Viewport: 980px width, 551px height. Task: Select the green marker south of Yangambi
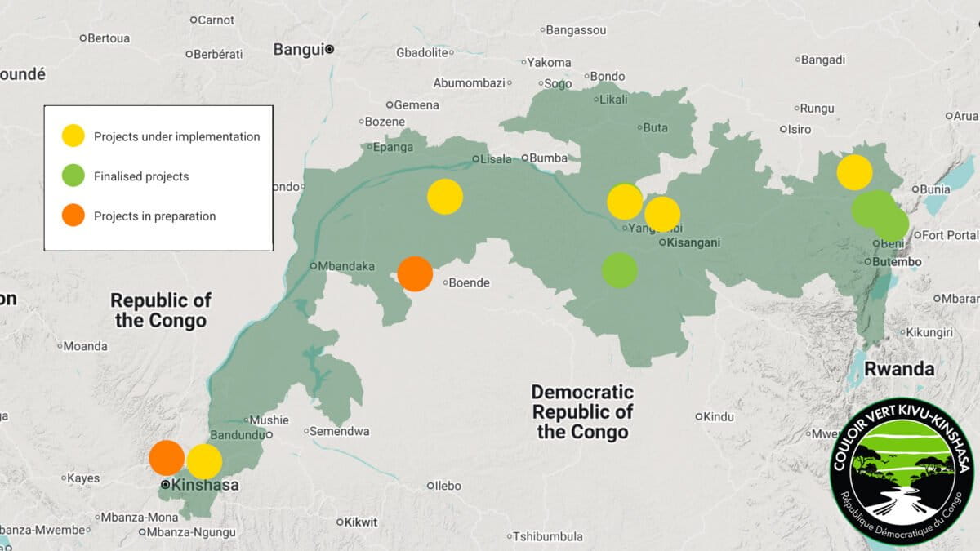click(x=619, y=269)
